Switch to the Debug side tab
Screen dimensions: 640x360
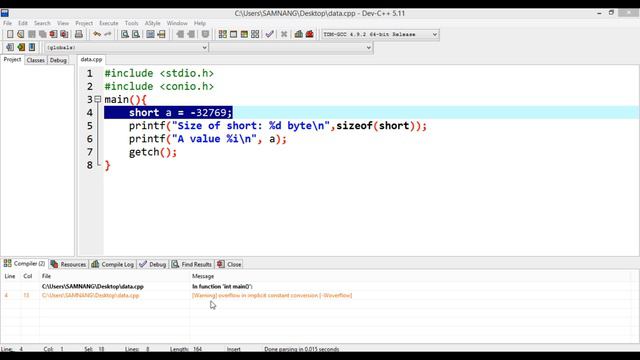click(58, 60)
